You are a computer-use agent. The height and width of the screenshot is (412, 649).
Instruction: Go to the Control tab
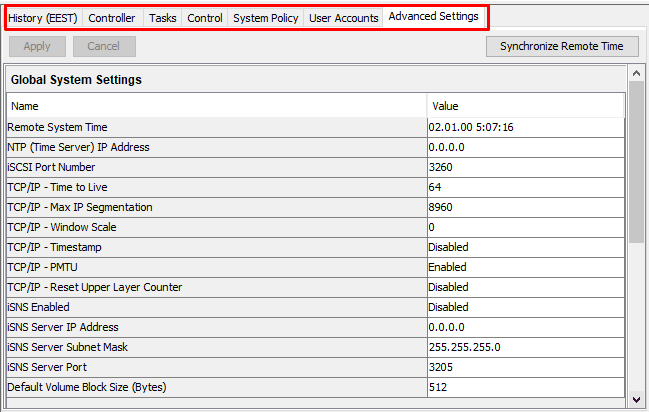pyautogui.click(x=205, y=18)
